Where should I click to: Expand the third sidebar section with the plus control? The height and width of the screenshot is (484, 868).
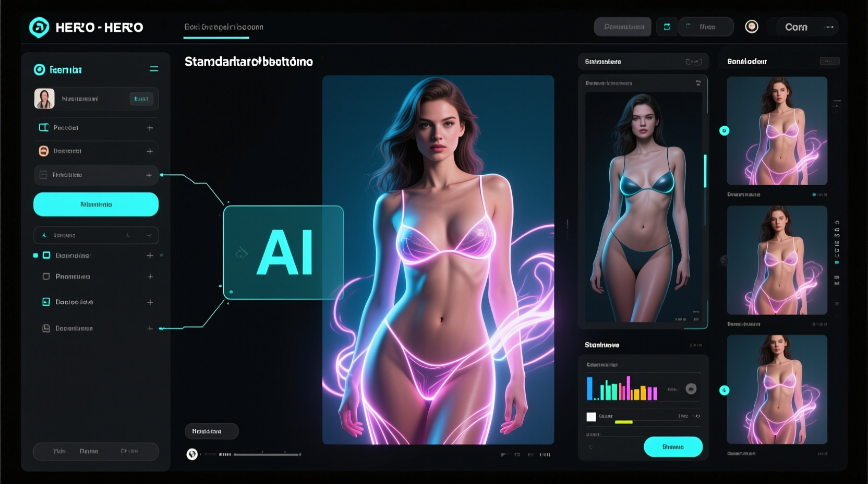(x=149, y=175)
